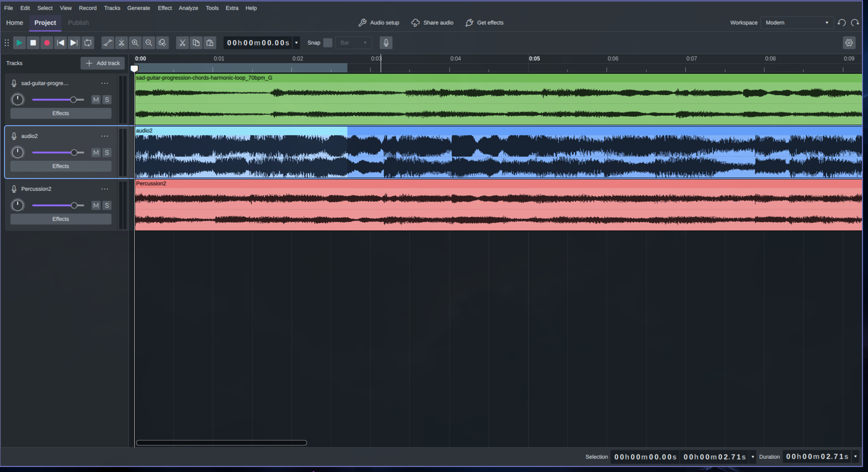The height and width of the screenshot is (472, 868).
Task: Mute the sad-guitar-progre track
Action: click(96, 100)
